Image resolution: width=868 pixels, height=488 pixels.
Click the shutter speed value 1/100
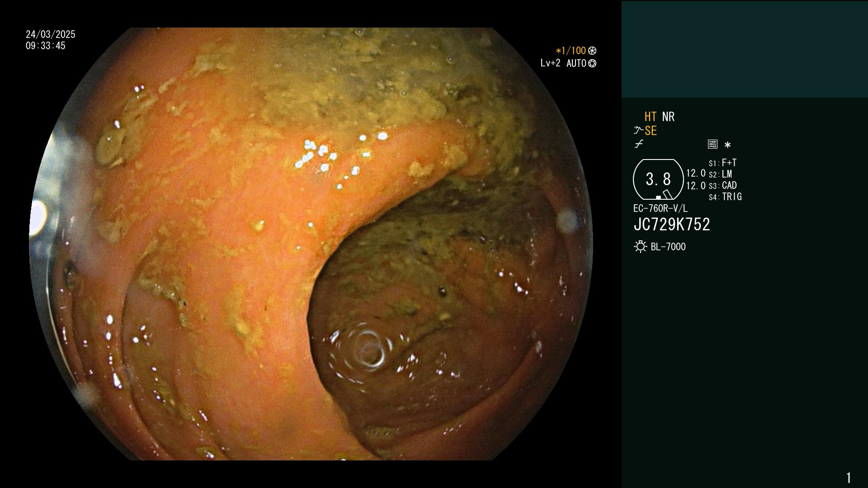pyautogui.click(x=571, y=51)
